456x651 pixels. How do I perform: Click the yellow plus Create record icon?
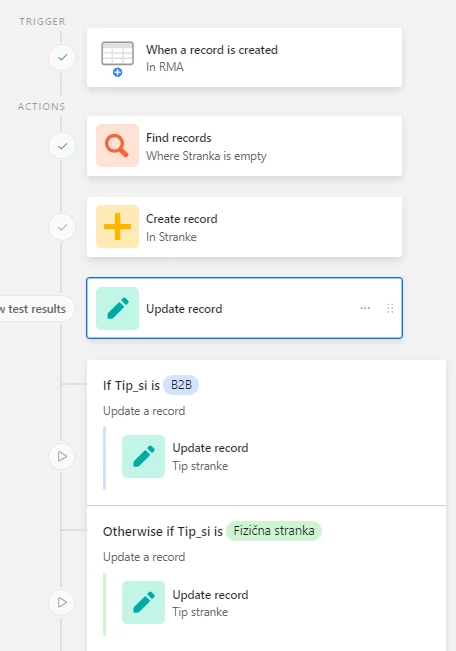click(118, 227)
